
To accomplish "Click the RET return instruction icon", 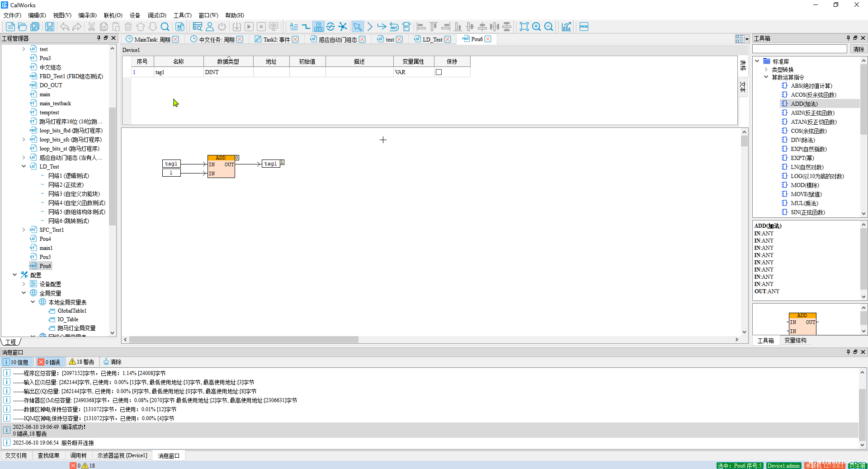I will (394, 27).
